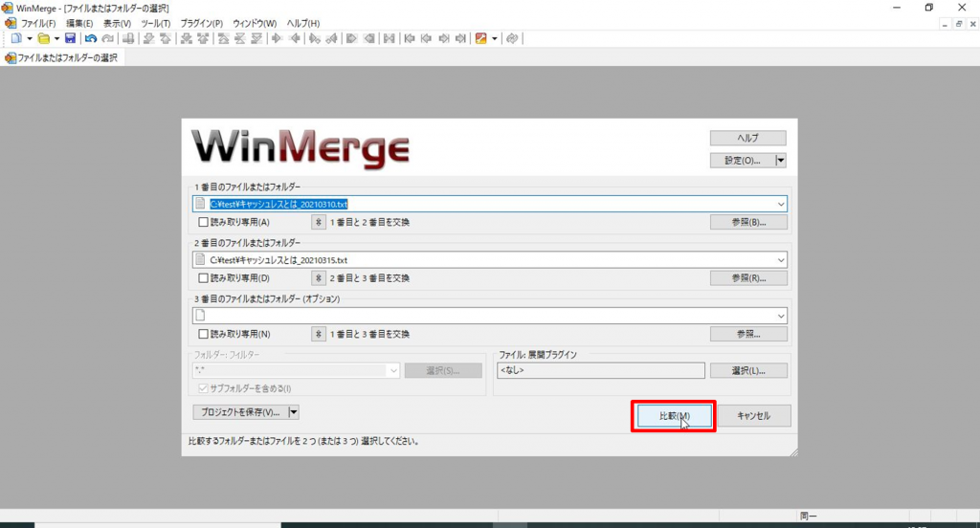The image size is (980, 528).
Task: Open the ツール(T) menu
Action: [x=156, y=23]
